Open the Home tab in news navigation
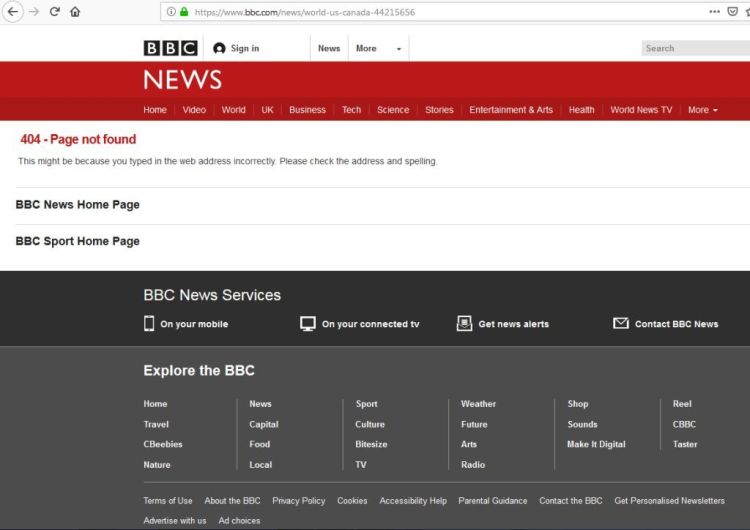The image size is (750, 530). click(155, 110)
